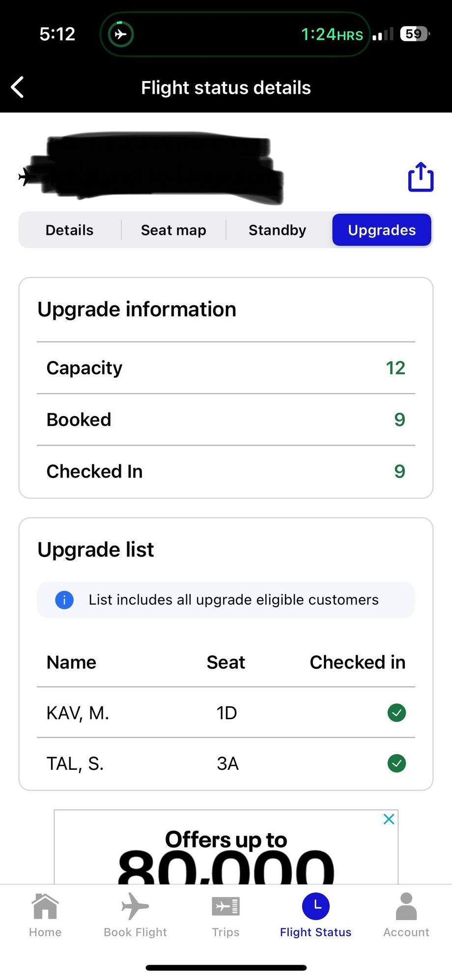Open the Standby tab
Image resolution: width=452 pixels, height=980 pixels.
coord(277,230)
